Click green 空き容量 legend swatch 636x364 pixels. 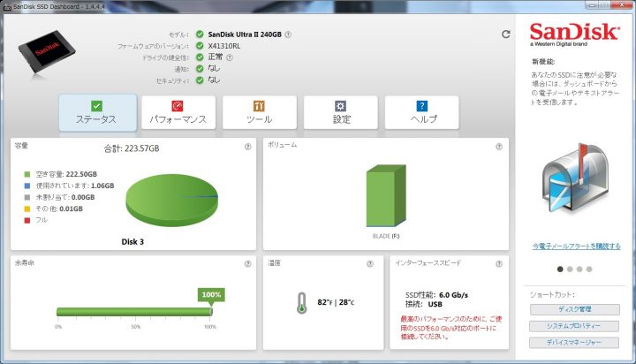27,175
